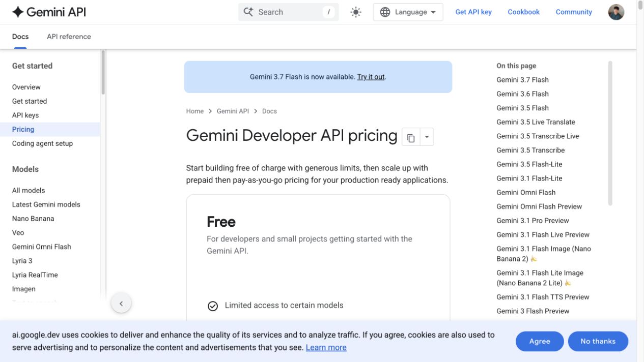The height and width of the screenshot is (362, 644).
Task: Jump to Gemini 3.1 Pro Preview section
Action: pyautogui.click(x=533, y=221)
